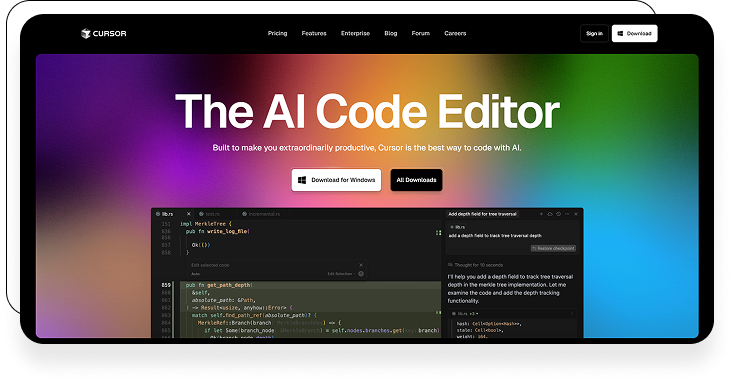The height and width of the screenshot is (384, 734).
Task: Click the chat message 'add a depth field to track tree traversal depth'
Action: click(495, 236)
